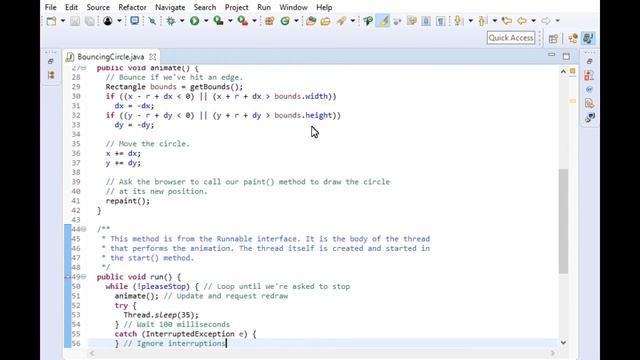Click the Open Type icon
This screenshot has height=360, width=640.
tap(311, 21)
